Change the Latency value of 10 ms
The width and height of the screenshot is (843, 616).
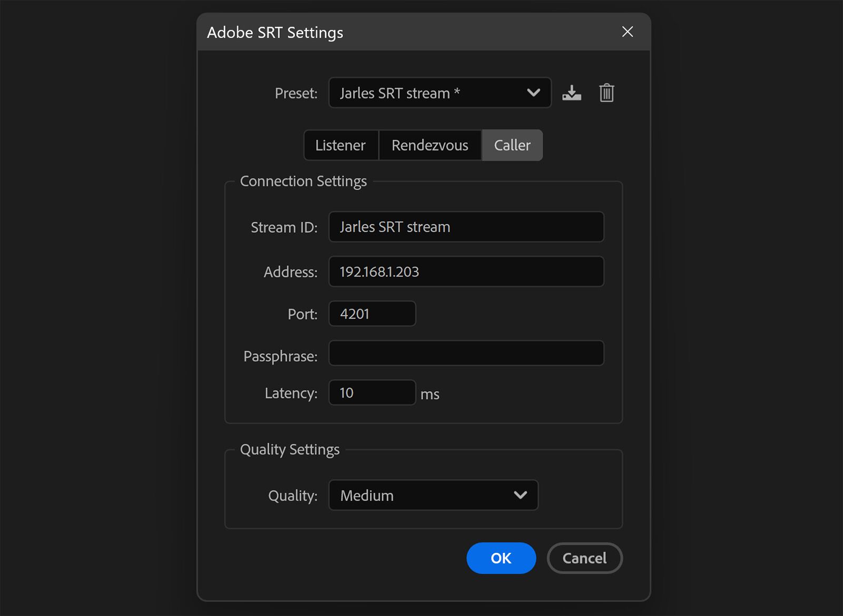point(372,392)
